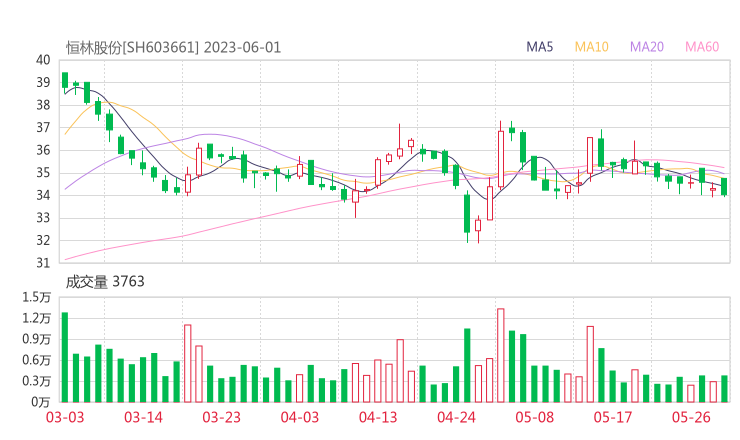Click the chart title 恒林股份[SH603661]

(x=132, y=48)
